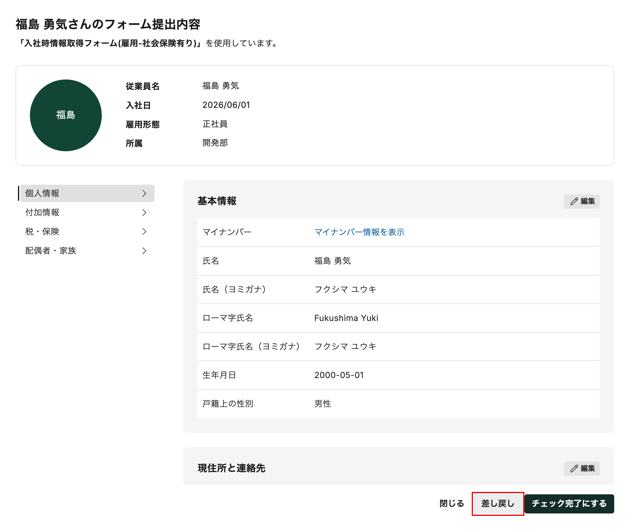Click 編集 button for 現住所と連絡先
This screenshot has height=529, width=625.
click(x=582, y=468)
